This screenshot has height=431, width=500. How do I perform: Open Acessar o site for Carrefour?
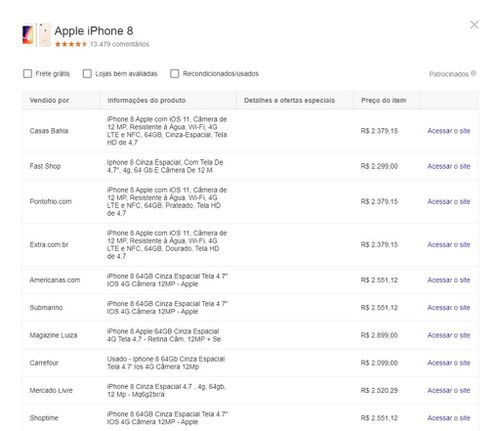pyautogui.click(x=449, y=363)
